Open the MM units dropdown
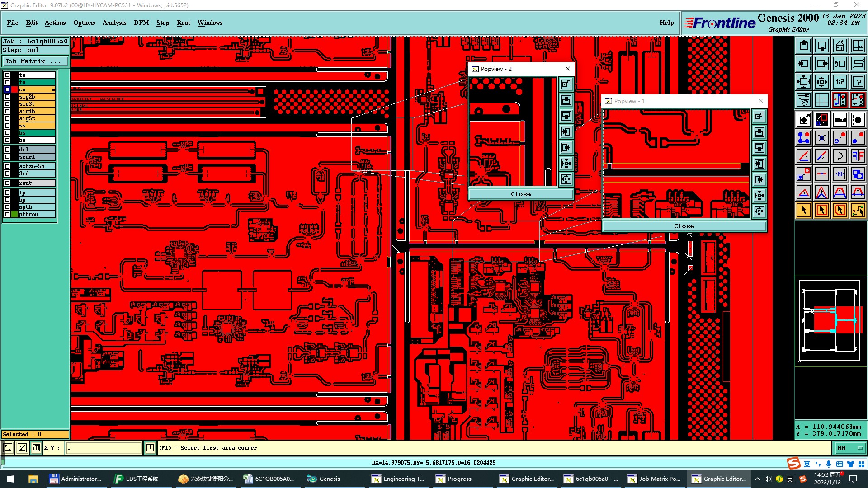 point(850,448)
